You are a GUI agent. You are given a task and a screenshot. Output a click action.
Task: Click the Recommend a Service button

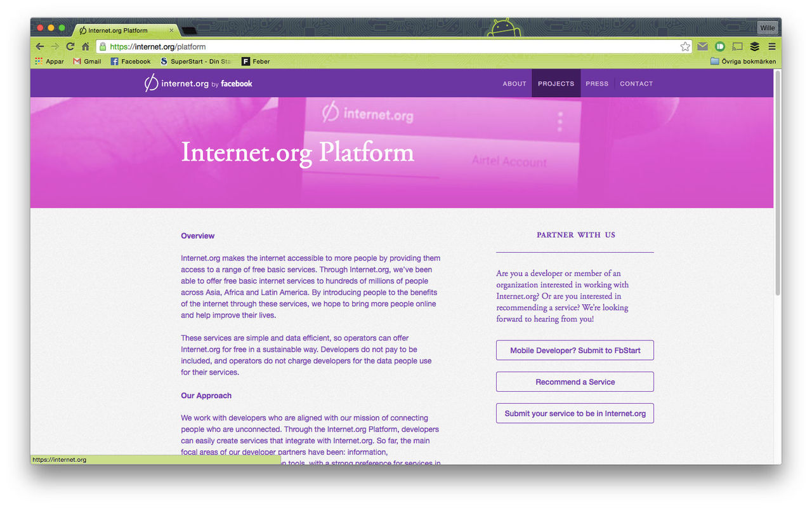point(575,382)
